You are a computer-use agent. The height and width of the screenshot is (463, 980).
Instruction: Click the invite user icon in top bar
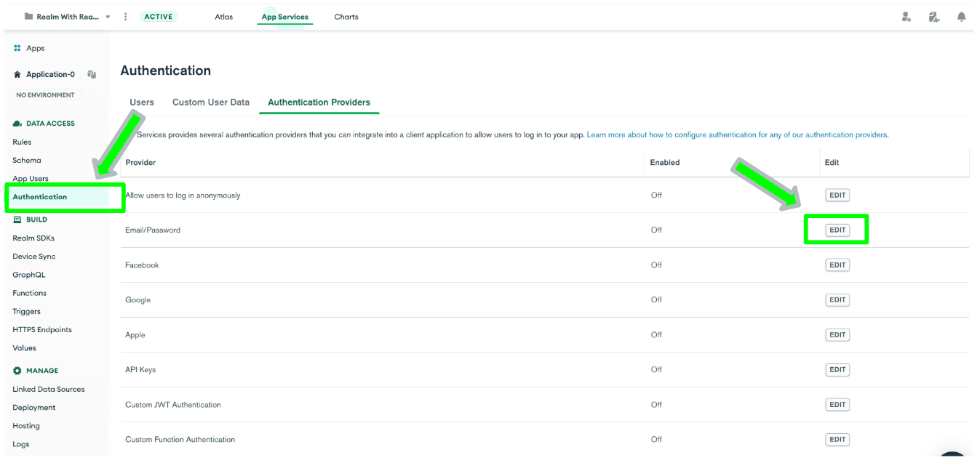pos(907,17)
